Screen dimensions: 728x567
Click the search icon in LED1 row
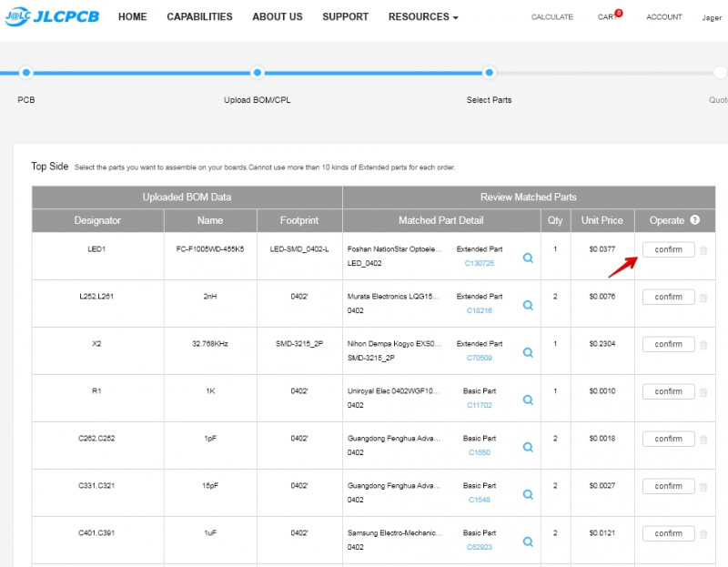point(528,258)
